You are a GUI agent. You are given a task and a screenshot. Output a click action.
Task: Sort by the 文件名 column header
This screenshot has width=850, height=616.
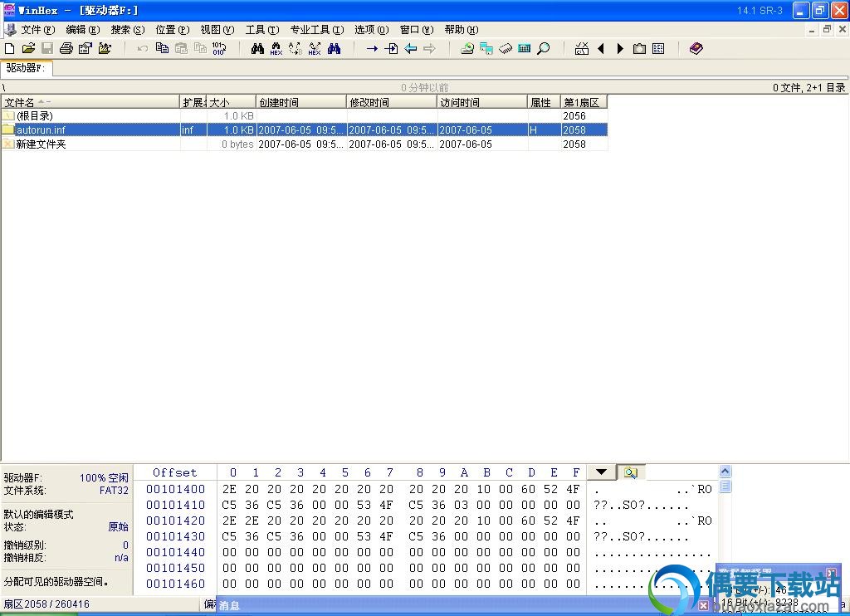[x=90, y=102]
